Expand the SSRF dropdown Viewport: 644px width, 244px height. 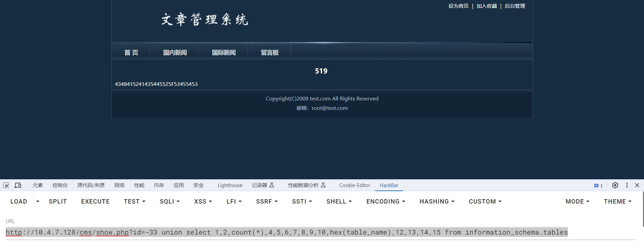tap(267, 202)
